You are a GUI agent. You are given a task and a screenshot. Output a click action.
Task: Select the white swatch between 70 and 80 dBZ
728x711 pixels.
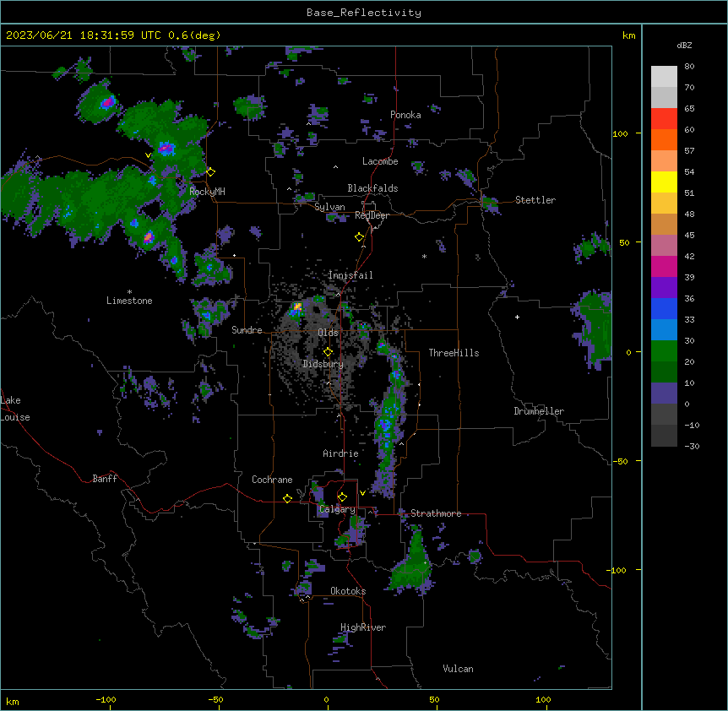point(664,76)
